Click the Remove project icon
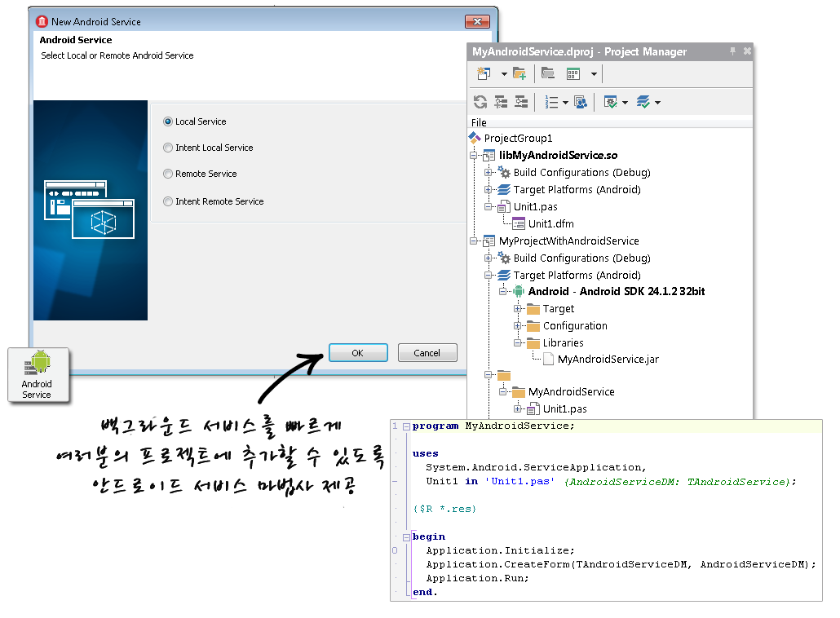Image resolution: width=840 pixels, height=618 pixels. (x=547, y=73)
